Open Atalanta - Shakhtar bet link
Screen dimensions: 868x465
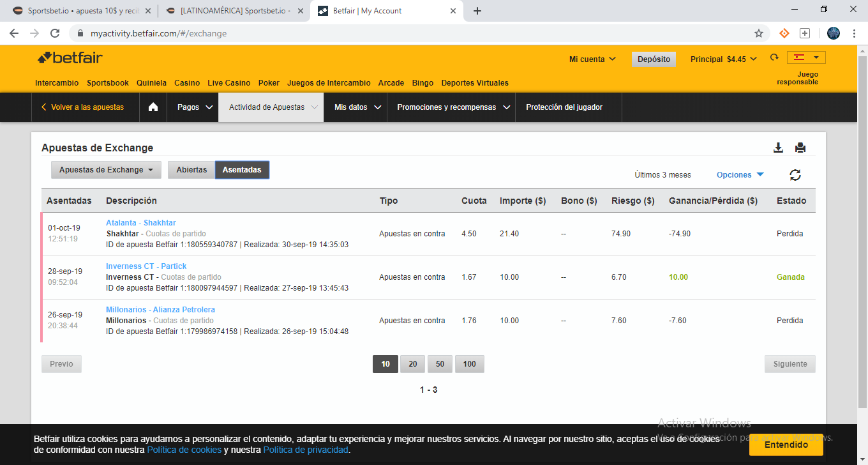pyautogui.click(x=141, y=223)
